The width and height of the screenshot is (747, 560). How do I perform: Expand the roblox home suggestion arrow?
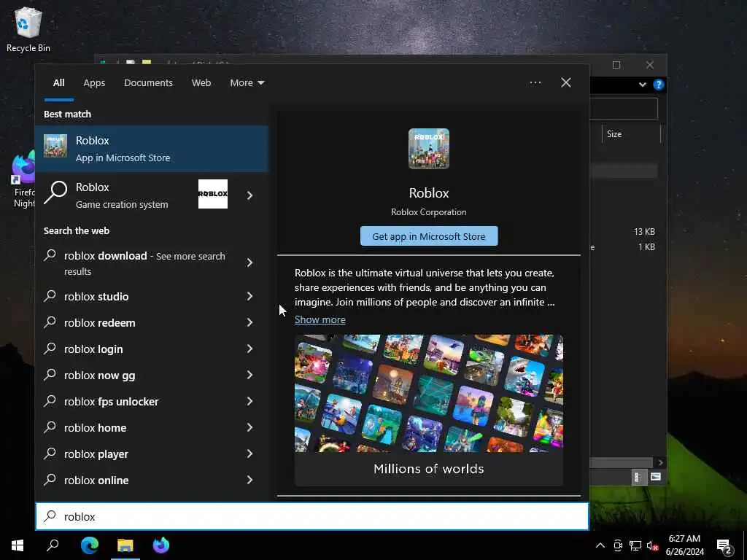(249, 427)
